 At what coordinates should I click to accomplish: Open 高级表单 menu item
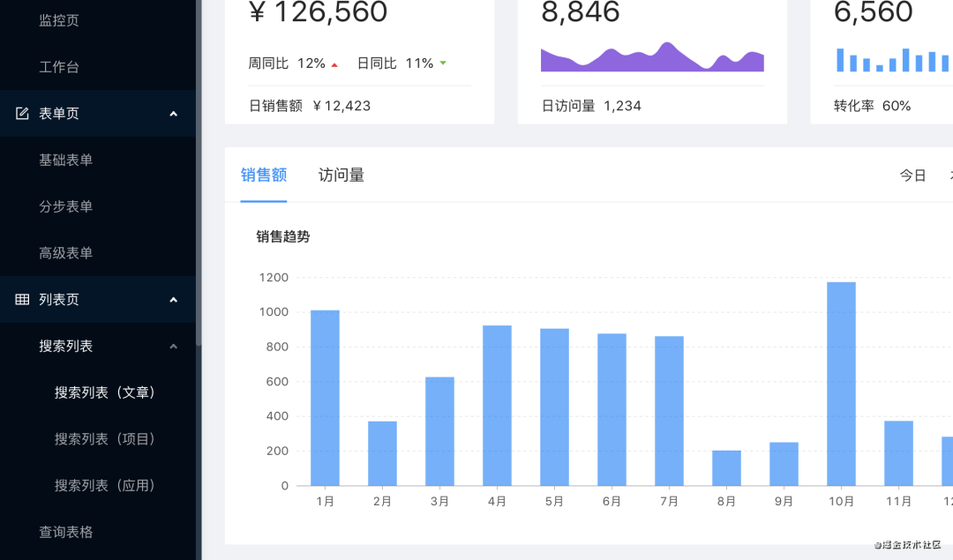(x=65, y=253)
